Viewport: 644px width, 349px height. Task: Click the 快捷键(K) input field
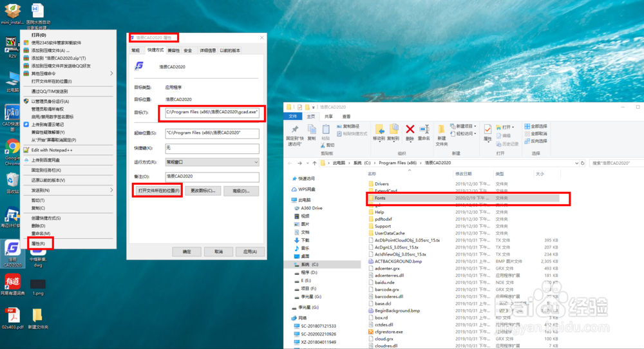tap(212, 148)
